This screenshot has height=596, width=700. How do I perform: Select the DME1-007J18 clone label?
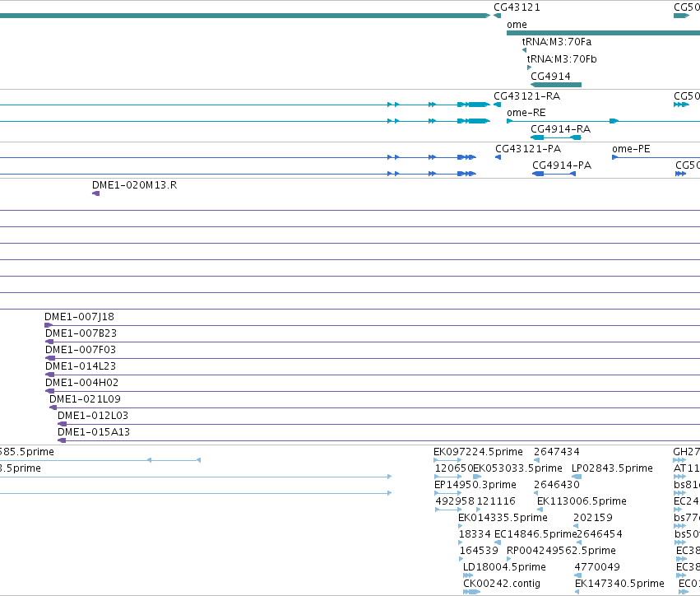[x=80, y=317]
